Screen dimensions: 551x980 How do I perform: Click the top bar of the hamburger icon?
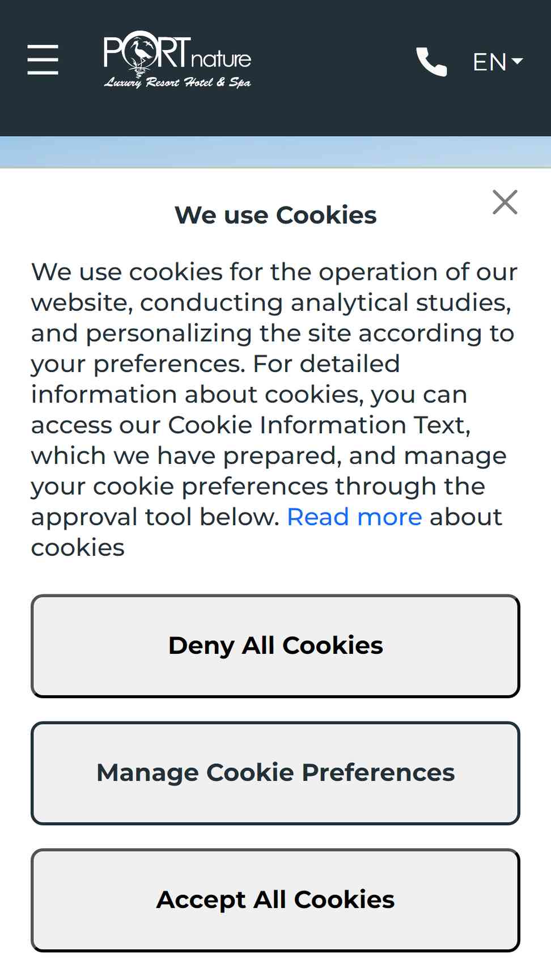coord(43,46)
